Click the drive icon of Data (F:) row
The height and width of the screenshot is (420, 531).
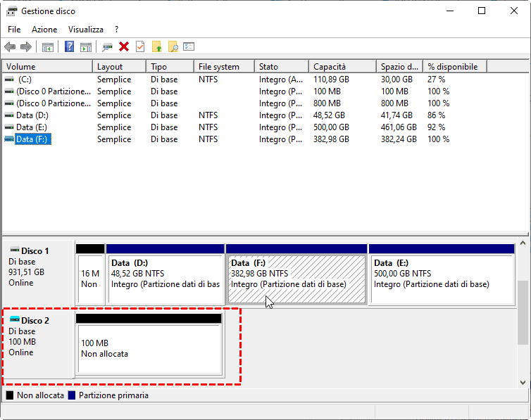[x=9, y=139]
